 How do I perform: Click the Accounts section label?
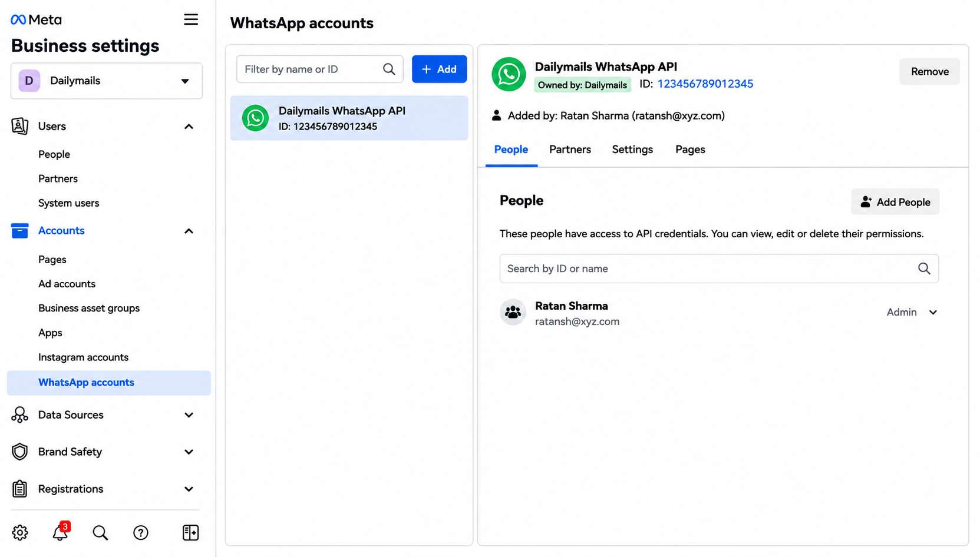click(61, 231)
